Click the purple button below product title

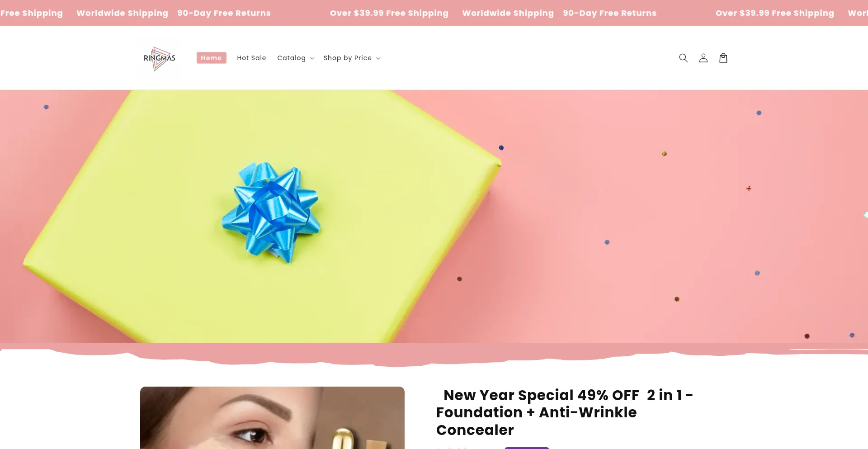(x=527, y=448)
